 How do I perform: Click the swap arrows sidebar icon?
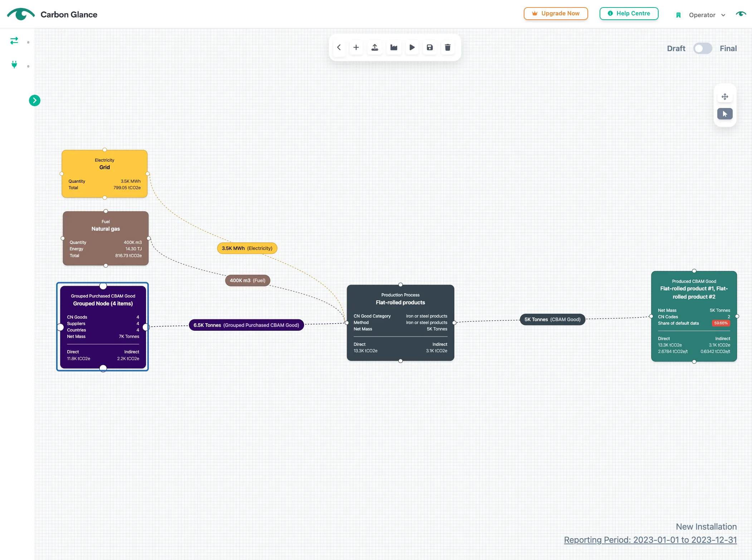[14, 41]
